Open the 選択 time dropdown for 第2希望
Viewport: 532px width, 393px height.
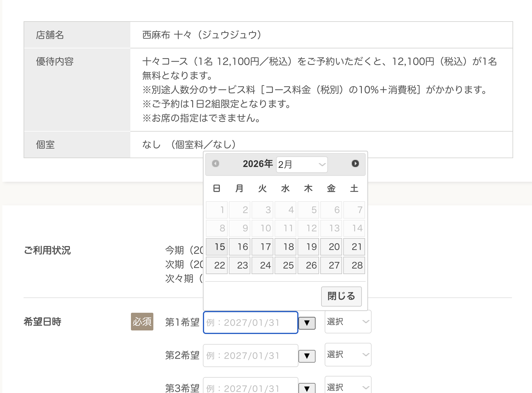point(348,355)
